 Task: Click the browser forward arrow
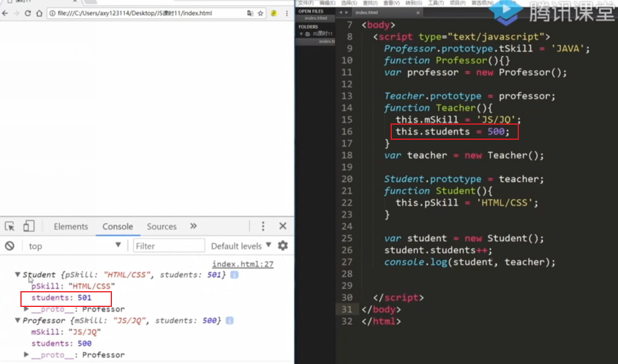click(x=16, y=13)
